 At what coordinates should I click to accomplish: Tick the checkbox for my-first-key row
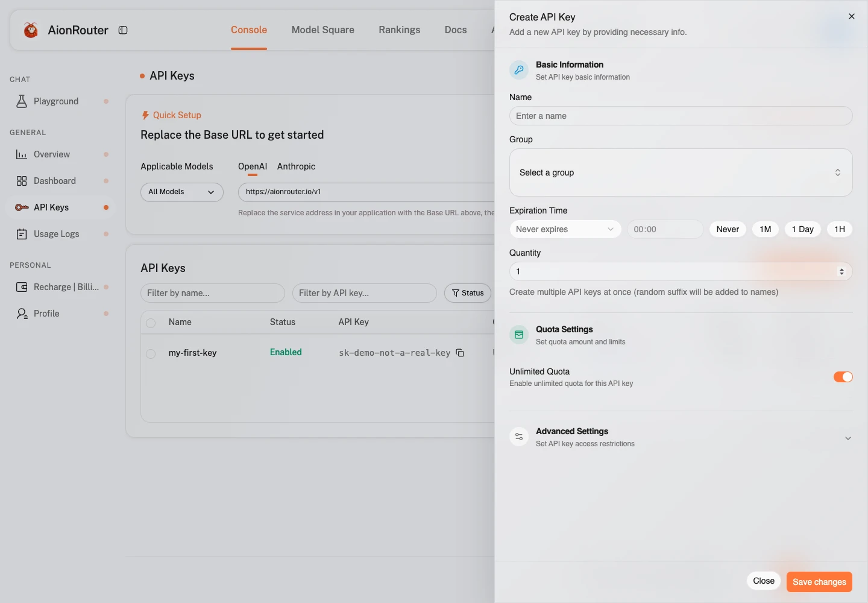[151, 353]
